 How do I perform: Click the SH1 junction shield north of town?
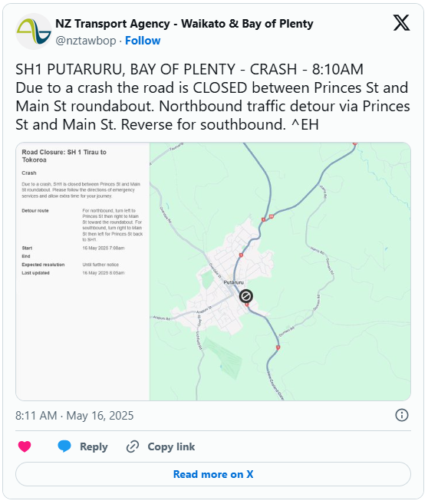[264, 220]
